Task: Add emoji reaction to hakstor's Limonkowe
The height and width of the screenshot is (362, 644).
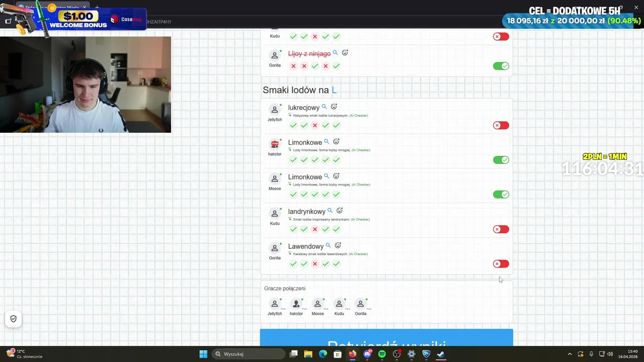Action: point(336,141)
